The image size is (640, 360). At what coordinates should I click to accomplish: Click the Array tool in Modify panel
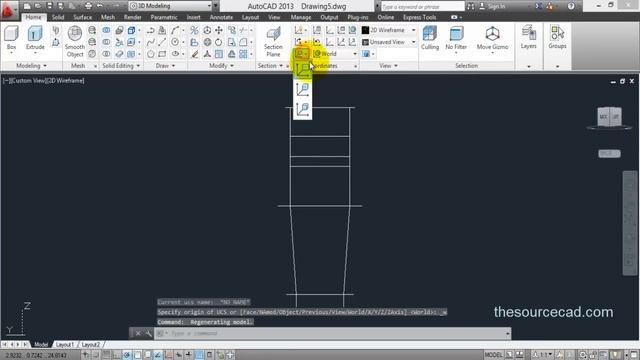[243, 54]
